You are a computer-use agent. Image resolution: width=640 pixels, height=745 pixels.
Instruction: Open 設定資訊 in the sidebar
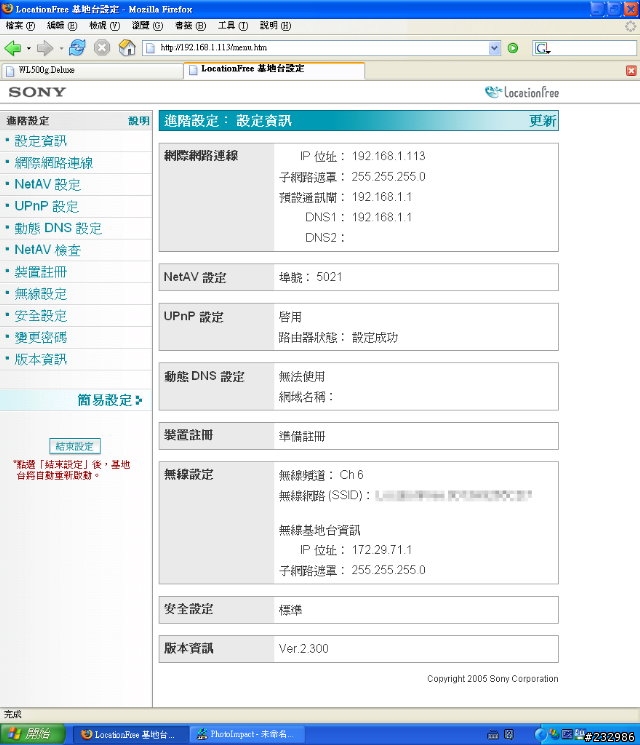pyautogui.click(x=40, y=141)
